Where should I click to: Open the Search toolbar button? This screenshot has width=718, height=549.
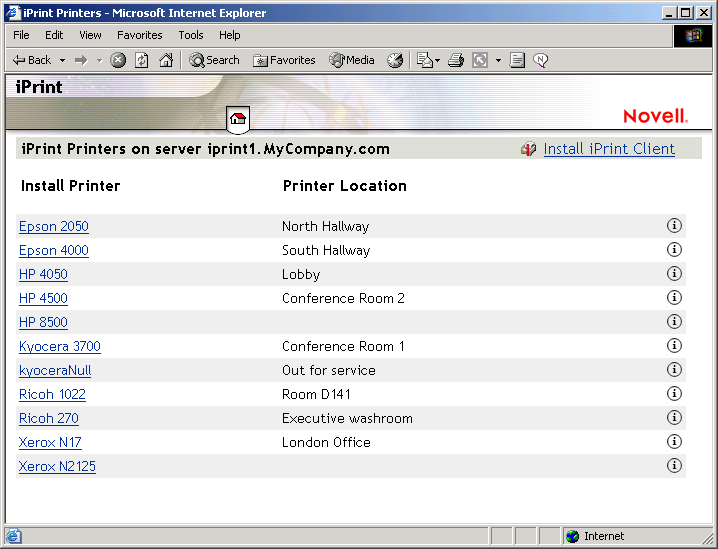[214, 60]
